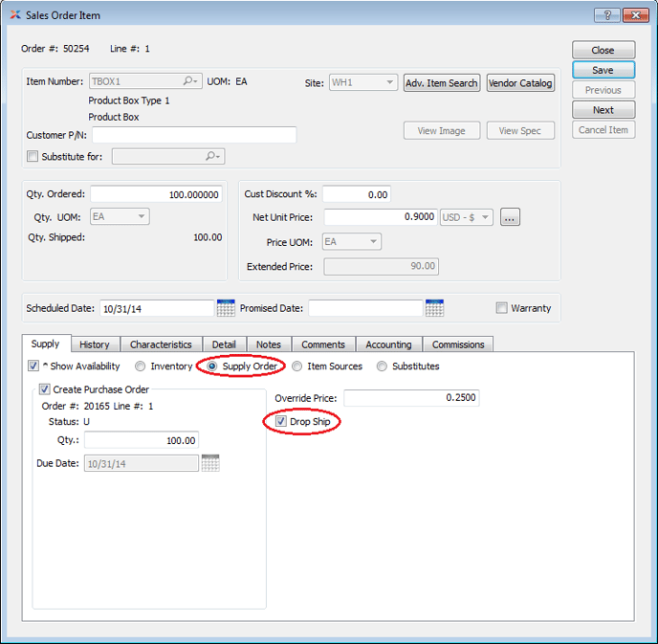Screen dimensions: 658x644
Task: Click the ellipsis button beside Net Unit Price
Action: tap(510, 218)
